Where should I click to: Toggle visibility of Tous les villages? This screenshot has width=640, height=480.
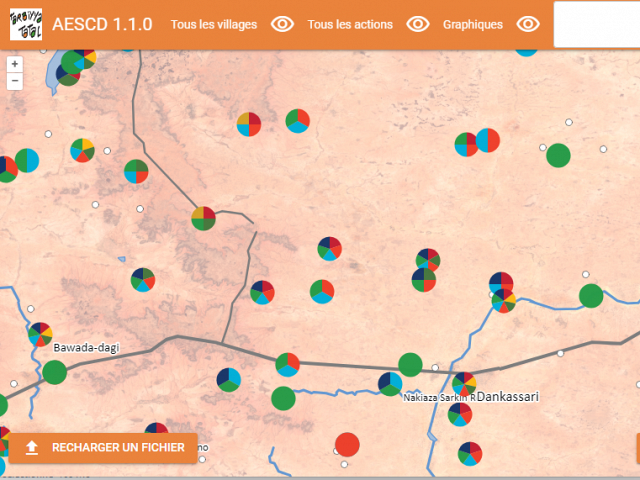pyautogui.click(x=283, y=24)
